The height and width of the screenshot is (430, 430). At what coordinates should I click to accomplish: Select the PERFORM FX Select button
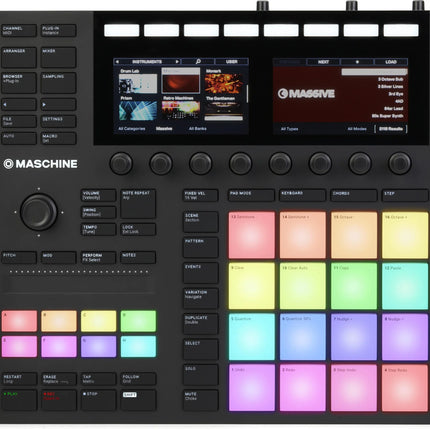[98, 258]
